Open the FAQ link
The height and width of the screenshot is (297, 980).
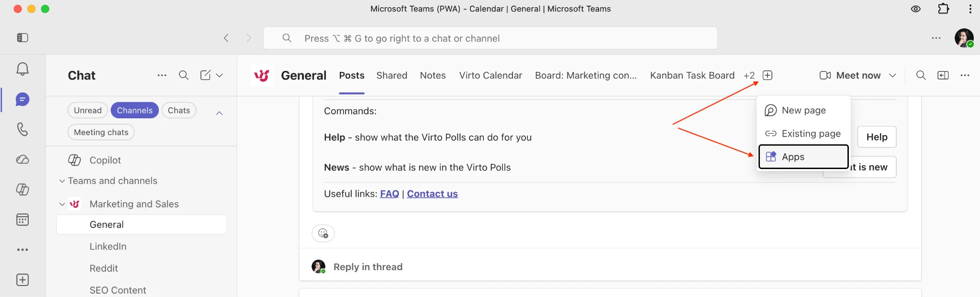(x=390, y=194)
